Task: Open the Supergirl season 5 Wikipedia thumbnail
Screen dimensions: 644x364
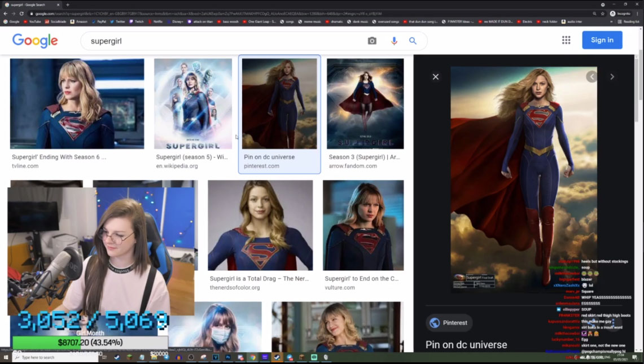Action: 193,103
